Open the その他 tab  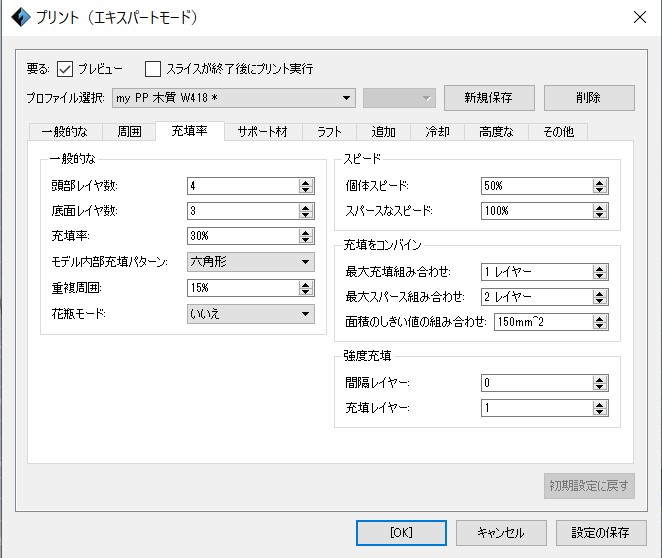point(558,132)
